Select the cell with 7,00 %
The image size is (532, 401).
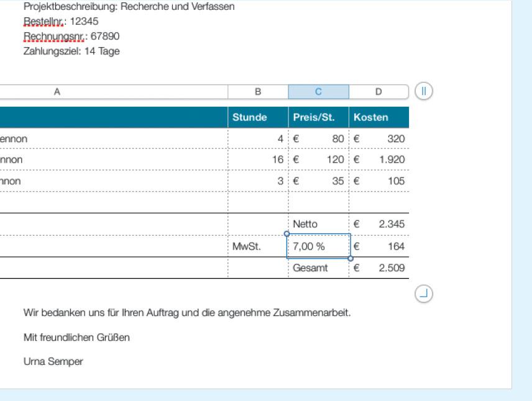click(x=319, y=246)
